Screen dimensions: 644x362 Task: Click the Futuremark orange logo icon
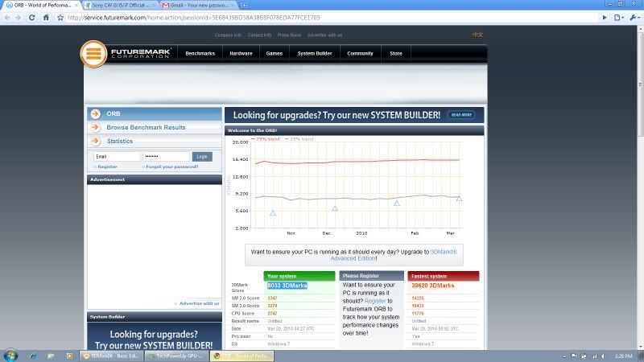(94, 54)
